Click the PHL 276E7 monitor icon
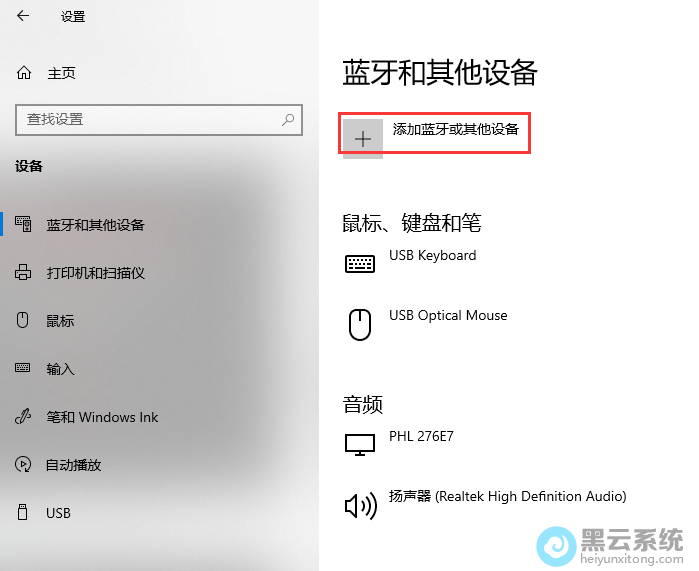This screenshot has height=571, width=699. pyautogui.click(x=359, y=445)
